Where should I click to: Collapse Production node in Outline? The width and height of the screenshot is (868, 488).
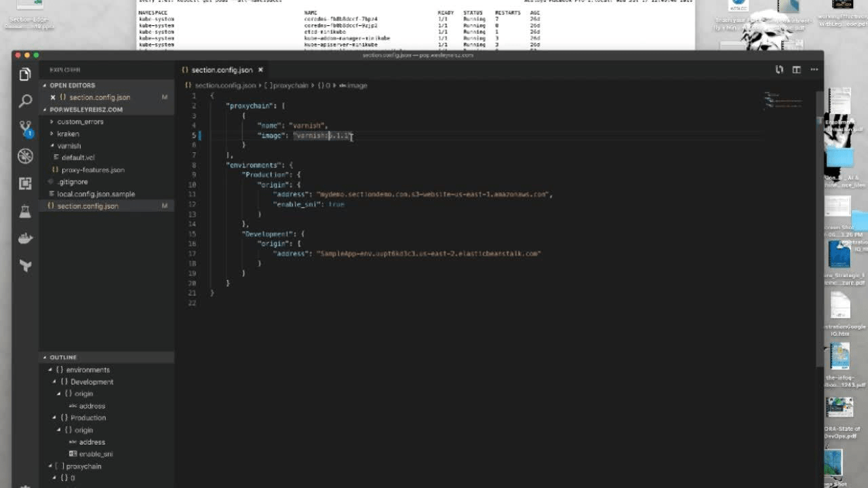[55, 418]
